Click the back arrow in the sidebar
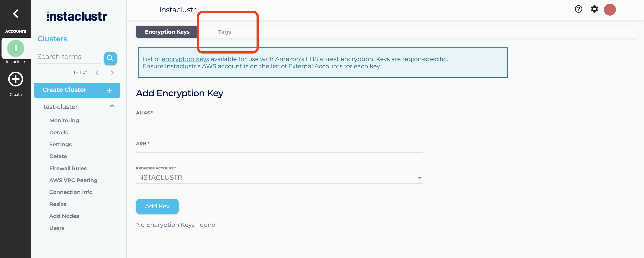The height and width of the screenshot is (258, 644). click(x=15, y=13)
